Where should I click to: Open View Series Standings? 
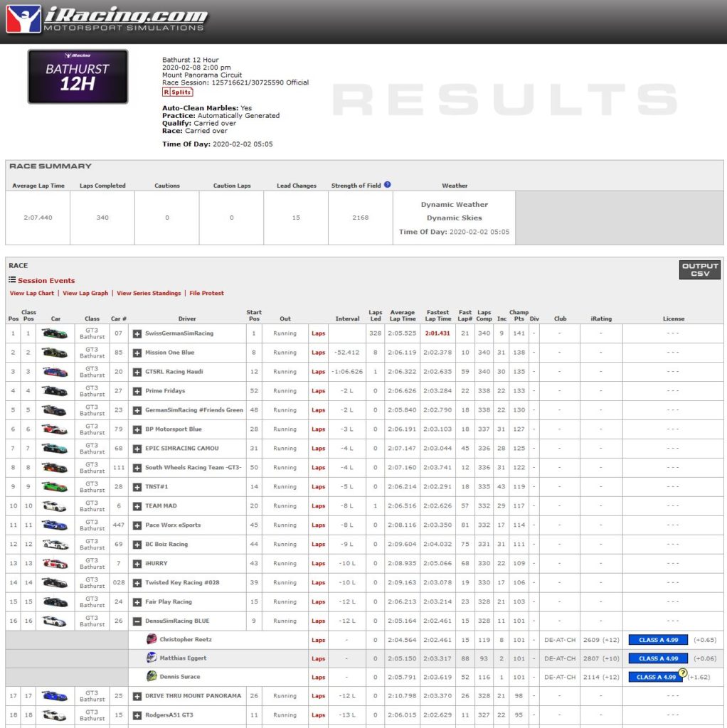coord(149,293)
